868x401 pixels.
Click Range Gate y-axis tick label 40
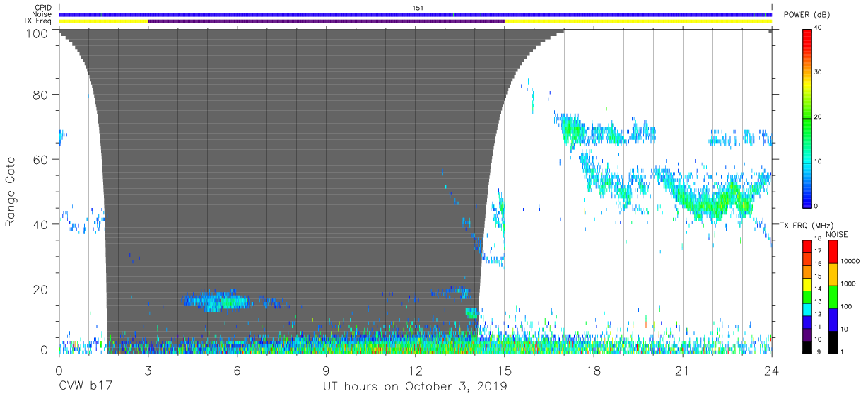[x=42, y=225]
